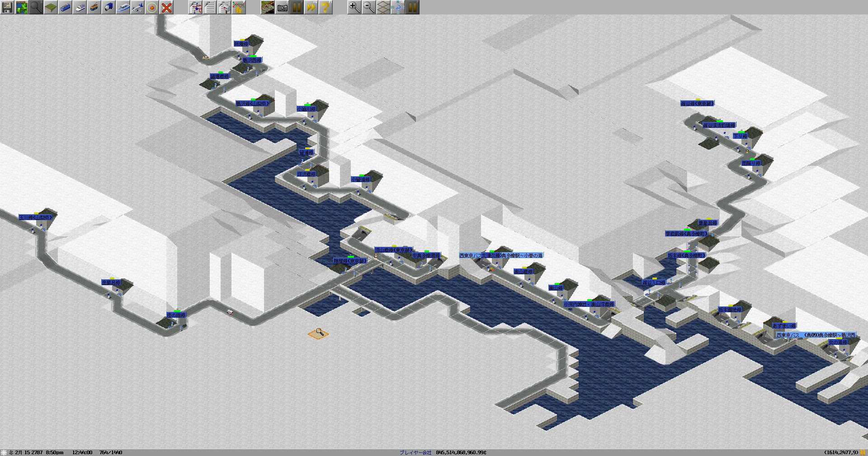
Task: Select the station label 金風呂停
Action: click(111, 282)
